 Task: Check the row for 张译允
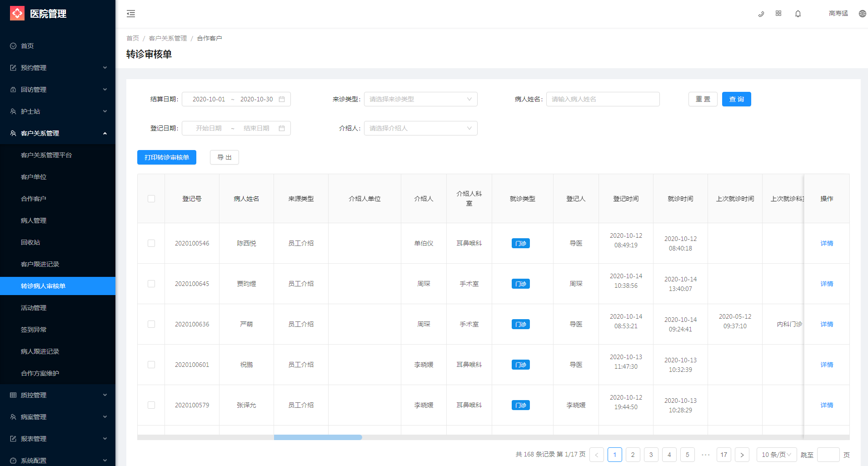pos(151,405)
